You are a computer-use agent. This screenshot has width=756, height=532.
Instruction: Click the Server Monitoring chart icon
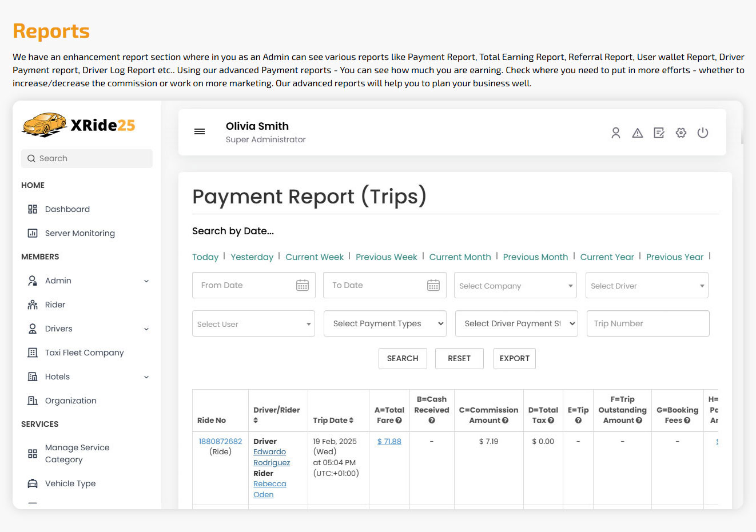pos(33,233)
